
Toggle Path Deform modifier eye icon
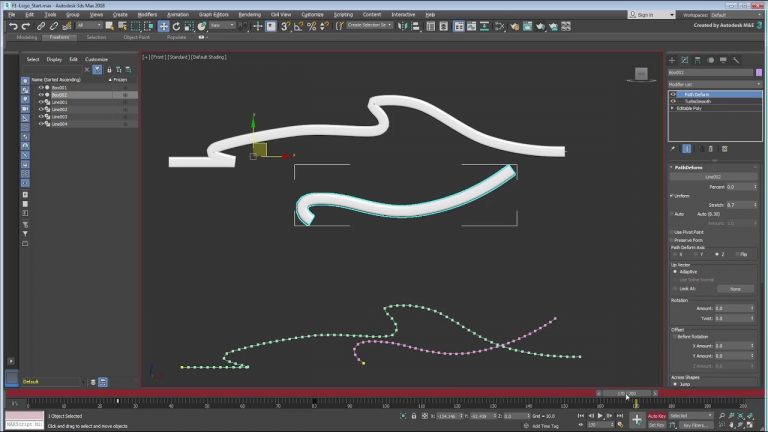673,94
